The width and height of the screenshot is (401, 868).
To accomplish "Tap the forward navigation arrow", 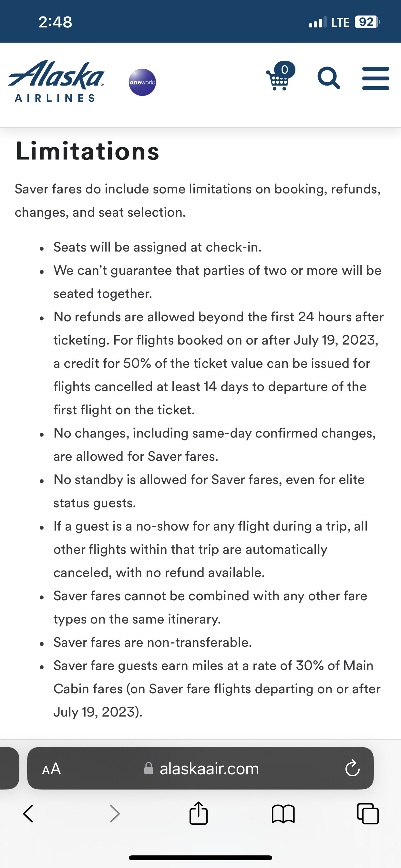I will 115,814.
